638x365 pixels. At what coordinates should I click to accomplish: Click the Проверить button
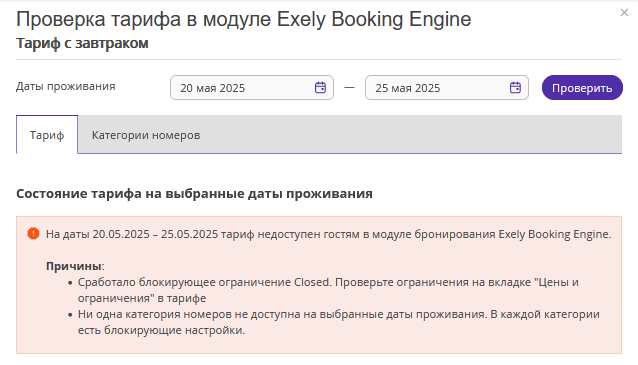pos(582,87)
